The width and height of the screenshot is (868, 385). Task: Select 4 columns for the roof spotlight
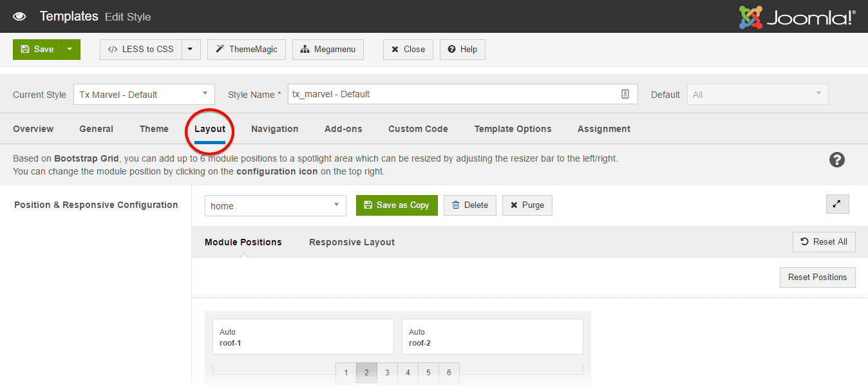point(408,372)
